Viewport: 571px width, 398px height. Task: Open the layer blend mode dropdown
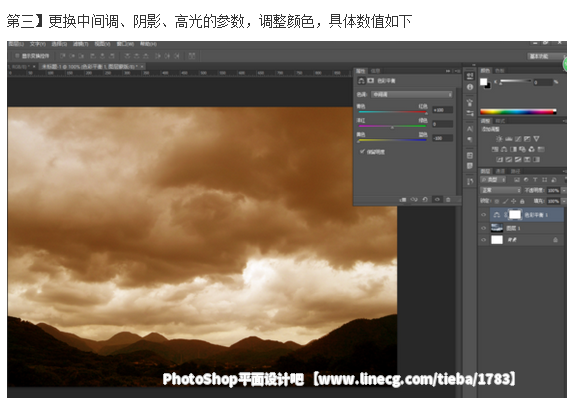click(501, 190)
